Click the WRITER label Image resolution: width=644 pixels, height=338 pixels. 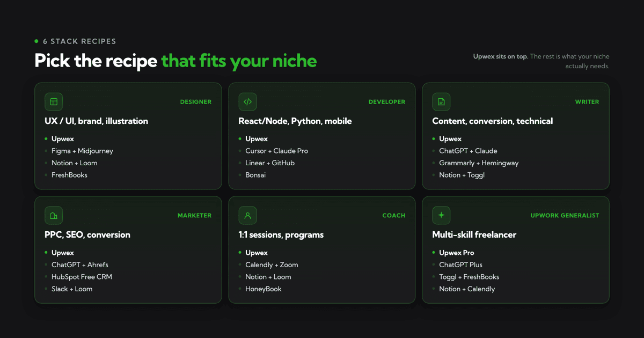(587, 102)
